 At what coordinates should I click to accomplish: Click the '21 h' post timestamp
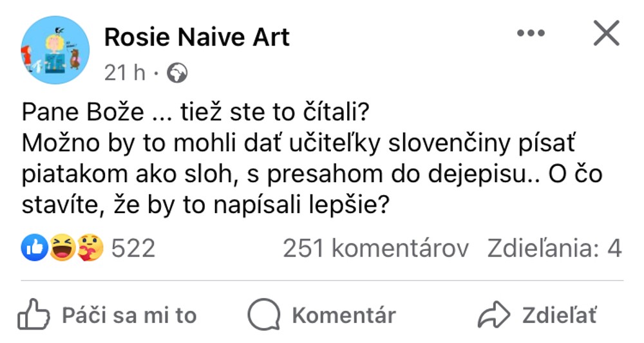(125, 74)
